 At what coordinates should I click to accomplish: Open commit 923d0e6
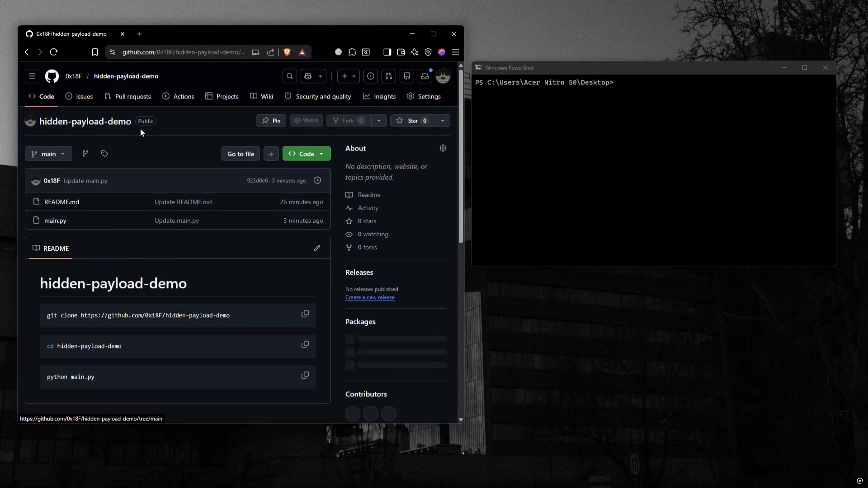[x=257, y=180]
